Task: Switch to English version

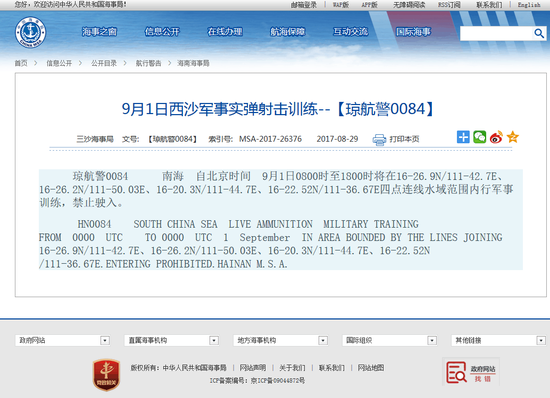Action: point(529,5)
